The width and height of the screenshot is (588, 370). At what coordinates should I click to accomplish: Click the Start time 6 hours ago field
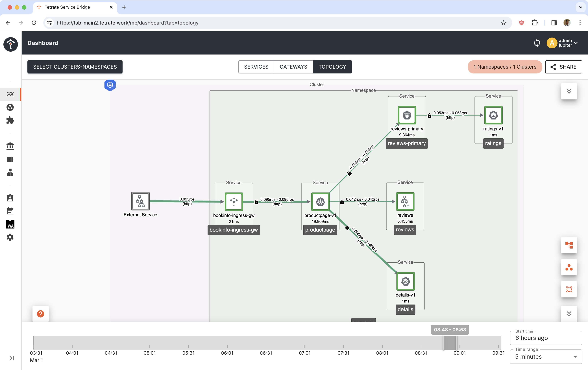click(x=546, y=338)
